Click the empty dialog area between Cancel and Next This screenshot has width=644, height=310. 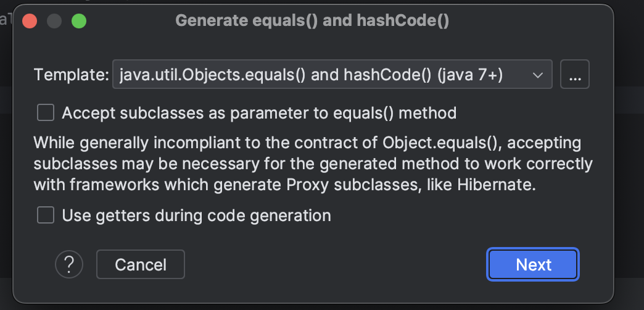[336, 264]
